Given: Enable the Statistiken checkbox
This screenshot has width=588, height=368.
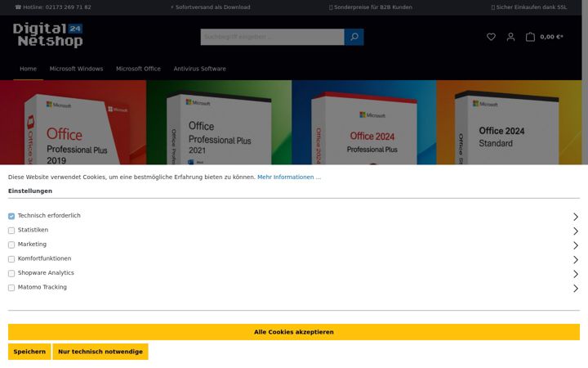Looking at the screenshot, I should (x=11, y=230).
